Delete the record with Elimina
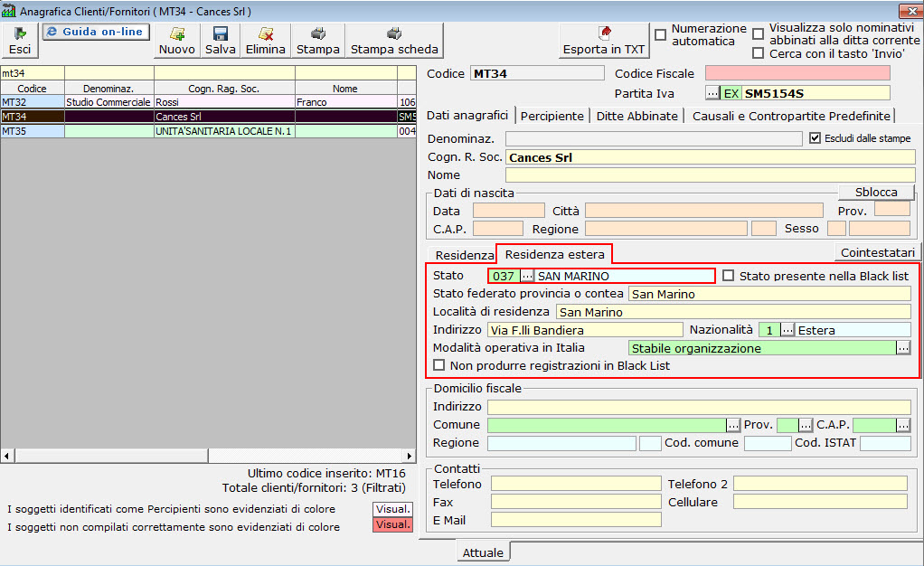Screen dimensions: 924x566 pos(265,41)
